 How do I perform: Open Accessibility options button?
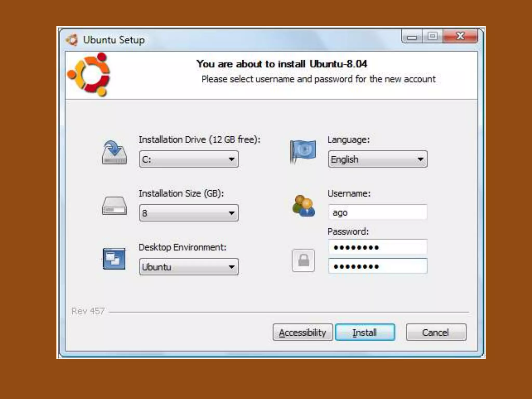pyautogui.click(x=302, y=332)
